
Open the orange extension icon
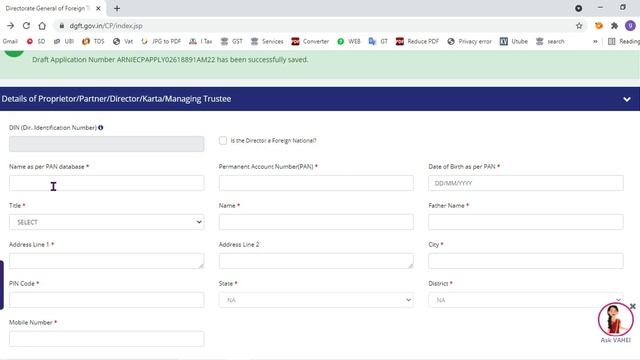(x=599, y=26)
